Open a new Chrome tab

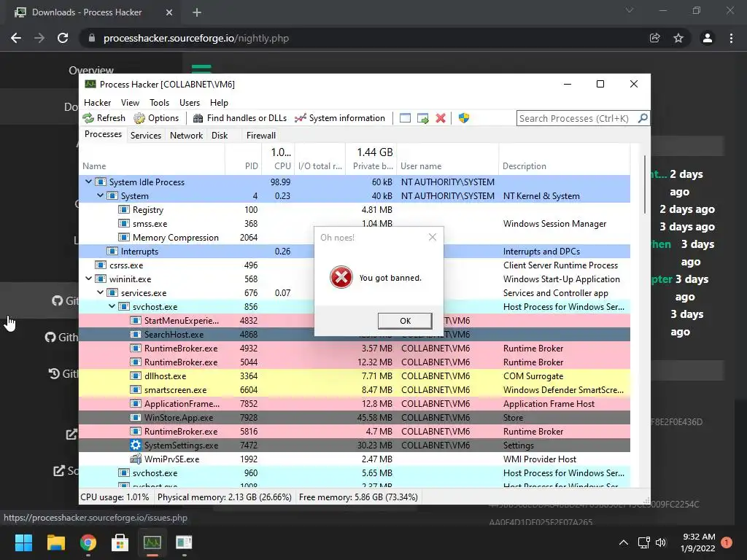(197, 12)
